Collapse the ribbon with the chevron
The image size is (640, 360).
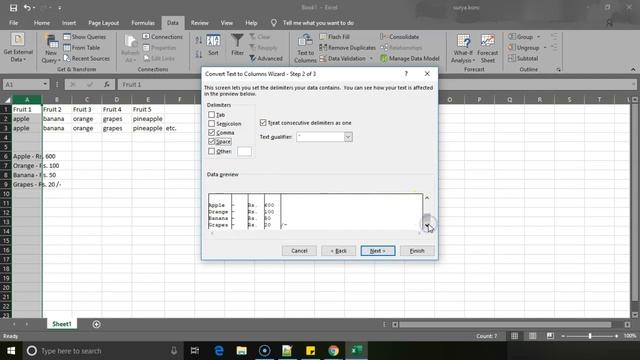pyautogui.click(x=633, y=69)
